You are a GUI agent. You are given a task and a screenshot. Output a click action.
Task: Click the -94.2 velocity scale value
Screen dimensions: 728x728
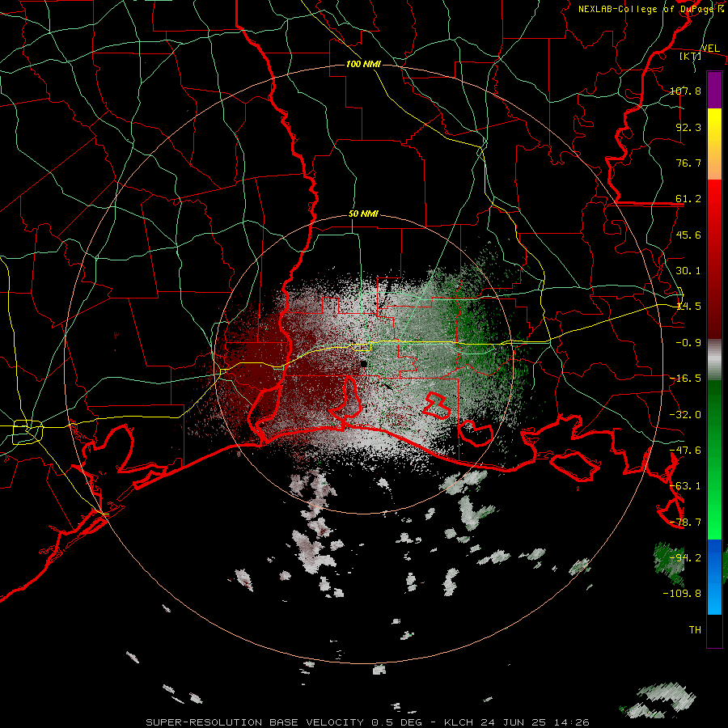[685, 558]
